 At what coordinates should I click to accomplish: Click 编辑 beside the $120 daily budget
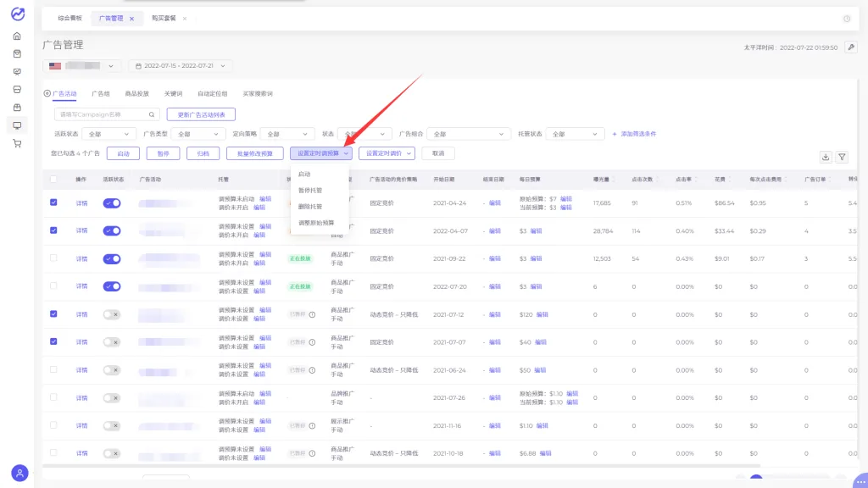coord(542,314)
